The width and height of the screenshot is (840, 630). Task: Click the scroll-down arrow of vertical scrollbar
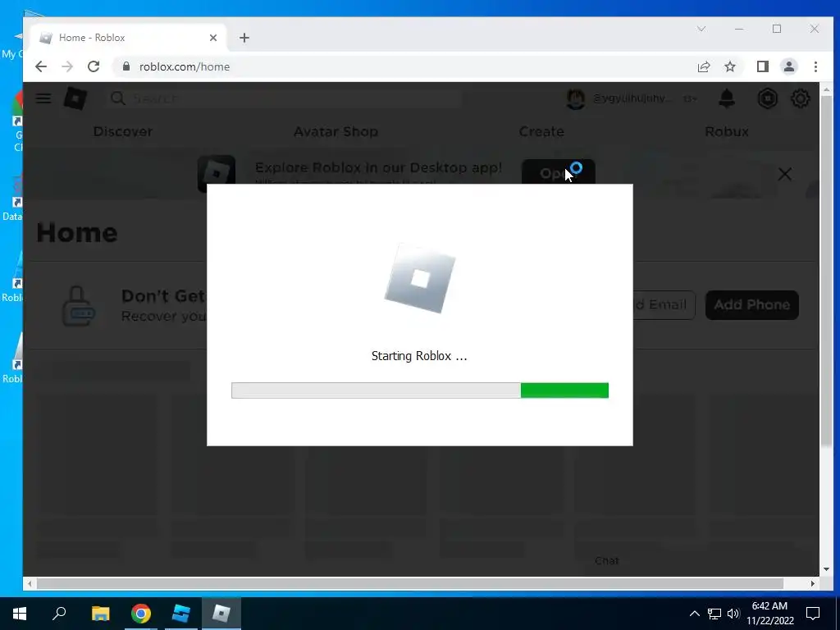coord(826,569)
